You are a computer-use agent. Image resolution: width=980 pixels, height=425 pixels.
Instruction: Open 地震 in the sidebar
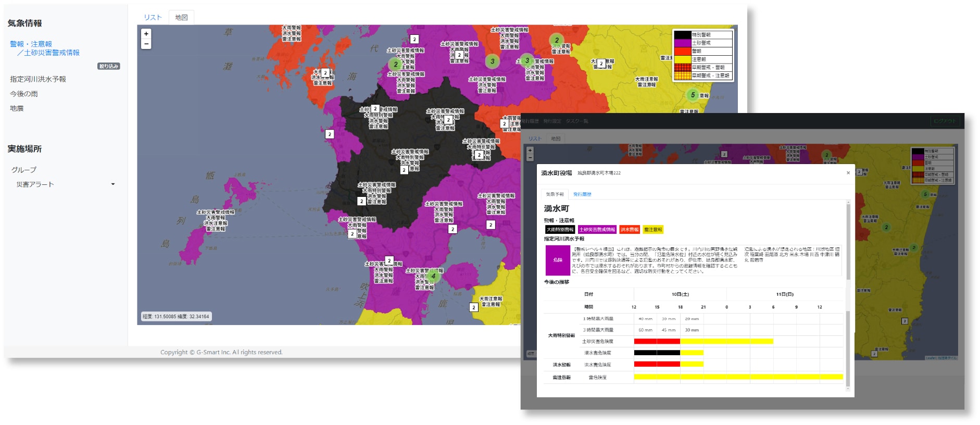[17, 108]
